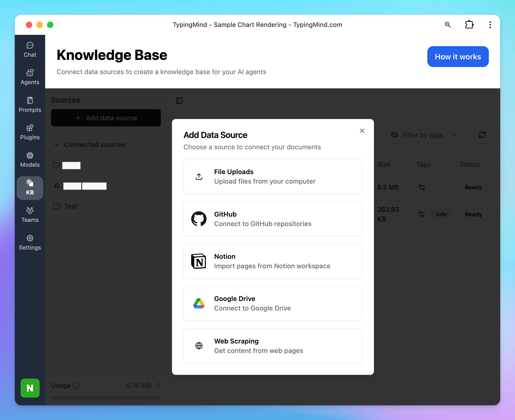Click the How it works button
This screenshot has width=515, height=420.
(458, 57)
